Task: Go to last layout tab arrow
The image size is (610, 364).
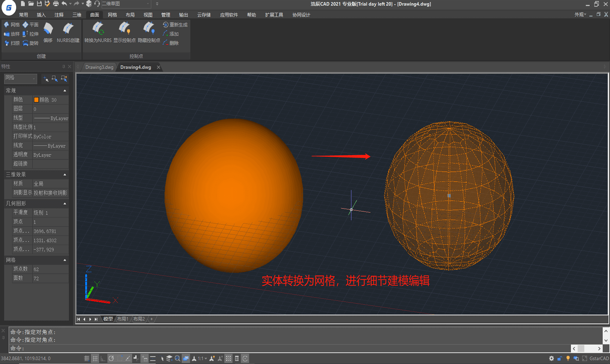Action: pos(96,319)
